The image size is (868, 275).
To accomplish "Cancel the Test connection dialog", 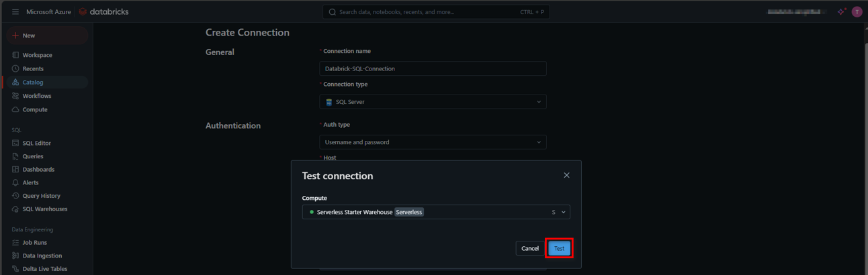I will [529, 248].
